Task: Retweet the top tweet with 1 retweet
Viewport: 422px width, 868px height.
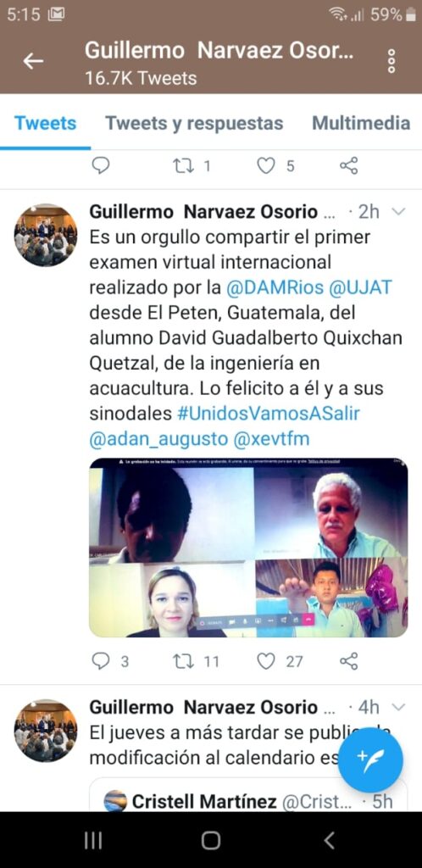Action: (x=182, y=165)
